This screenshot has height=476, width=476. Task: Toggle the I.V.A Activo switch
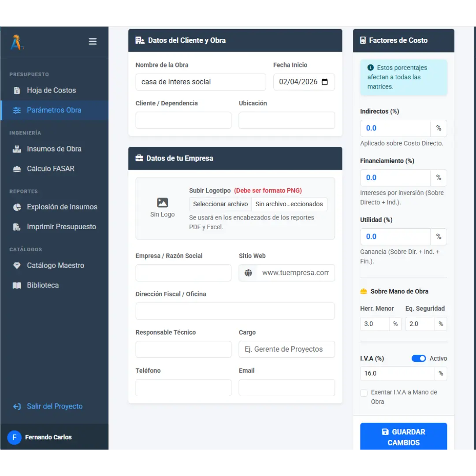[419, 358]
